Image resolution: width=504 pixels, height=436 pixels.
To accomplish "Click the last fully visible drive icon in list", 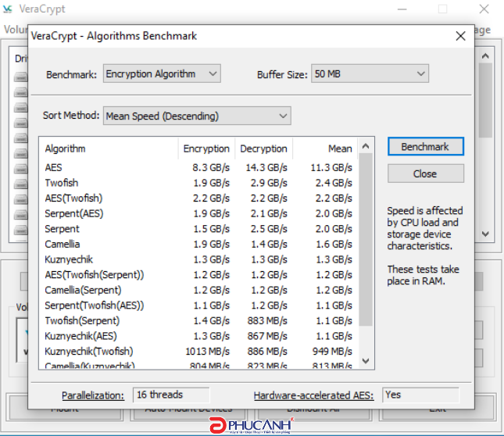I will click(x=20, y=230).
